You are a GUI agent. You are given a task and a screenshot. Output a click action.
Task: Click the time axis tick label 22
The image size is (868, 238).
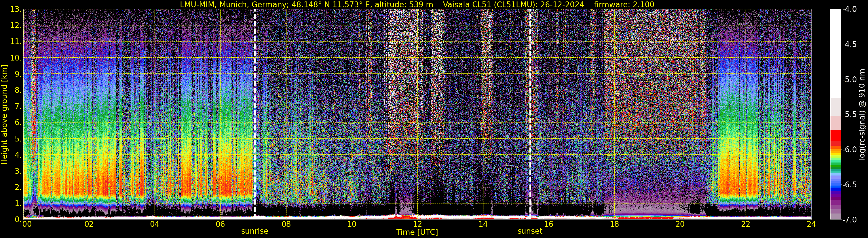(746, 224)
